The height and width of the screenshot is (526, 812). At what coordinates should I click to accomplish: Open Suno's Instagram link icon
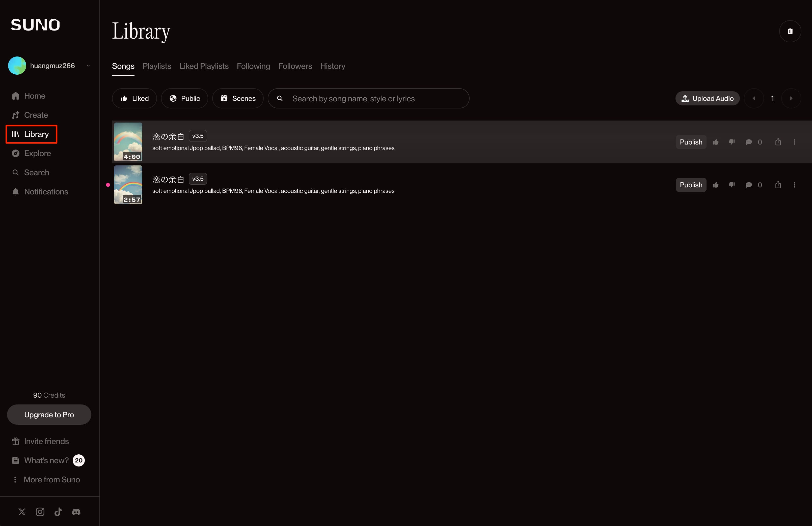point(40,512)
